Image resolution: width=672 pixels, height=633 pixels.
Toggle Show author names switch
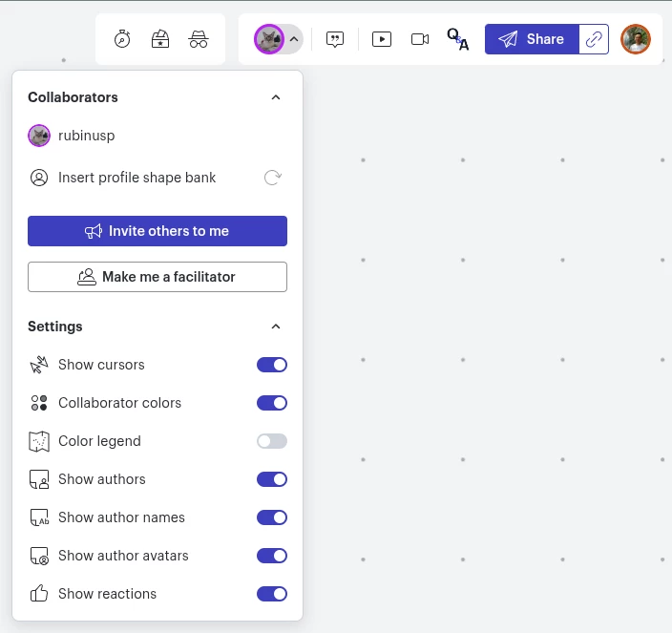272,517
